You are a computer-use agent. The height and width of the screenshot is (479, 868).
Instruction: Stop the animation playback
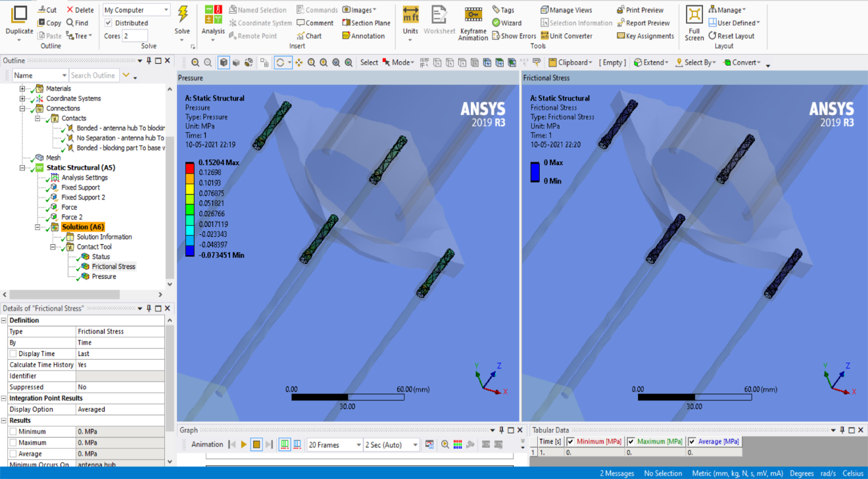click(257, 445)
